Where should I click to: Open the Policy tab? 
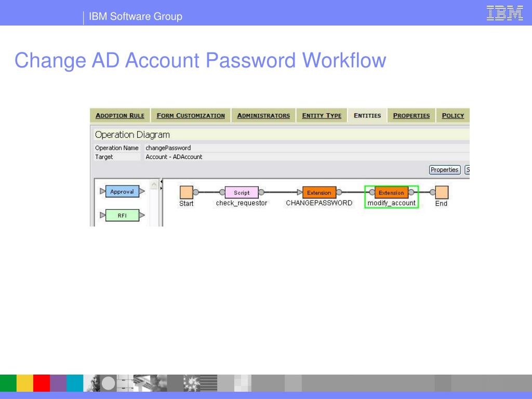pyautogui.click(x=453, y=115)
